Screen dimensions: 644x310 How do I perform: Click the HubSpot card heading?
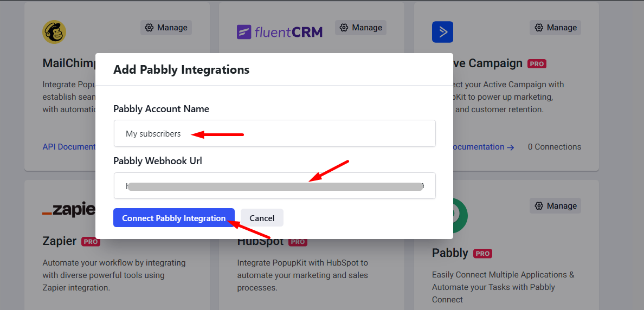point(260,241)
